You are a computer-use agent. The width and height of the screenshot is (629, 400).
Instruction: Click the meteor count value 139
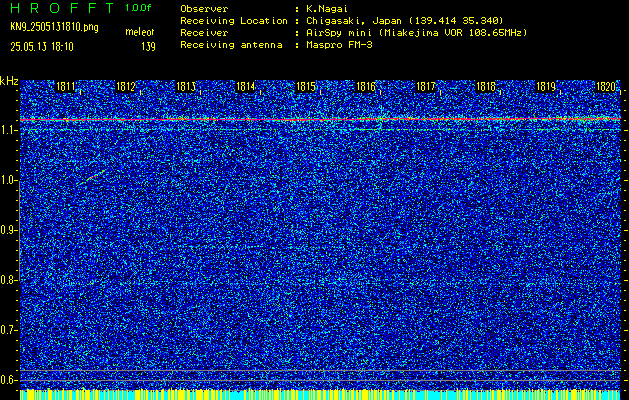tap(148, 47)
